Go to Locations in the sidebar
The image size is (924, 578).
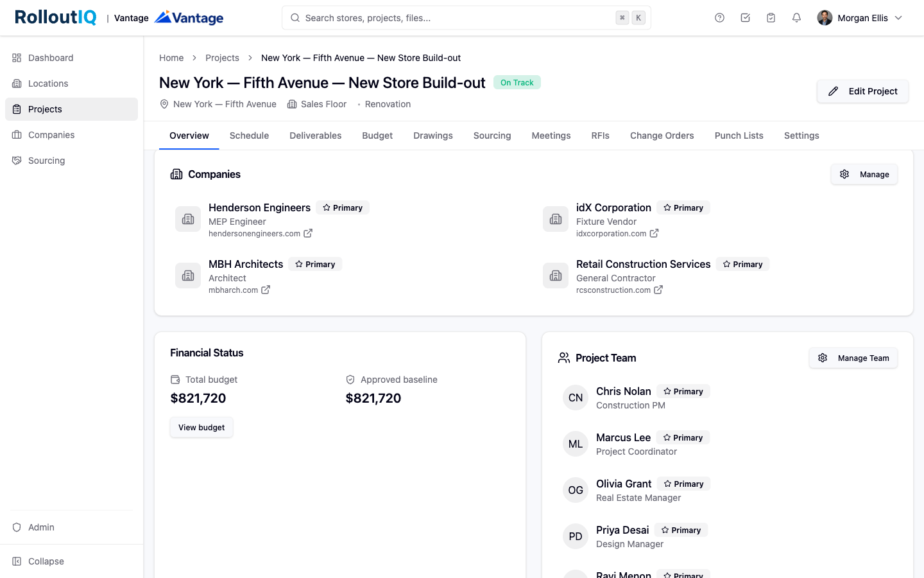[x=71, y=83]
